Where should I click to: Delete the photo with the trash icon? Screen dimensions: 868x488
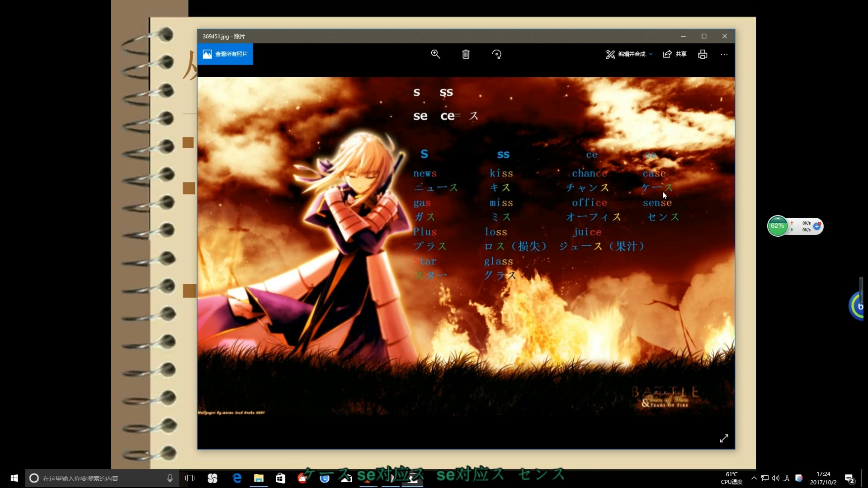click(466, 54)
